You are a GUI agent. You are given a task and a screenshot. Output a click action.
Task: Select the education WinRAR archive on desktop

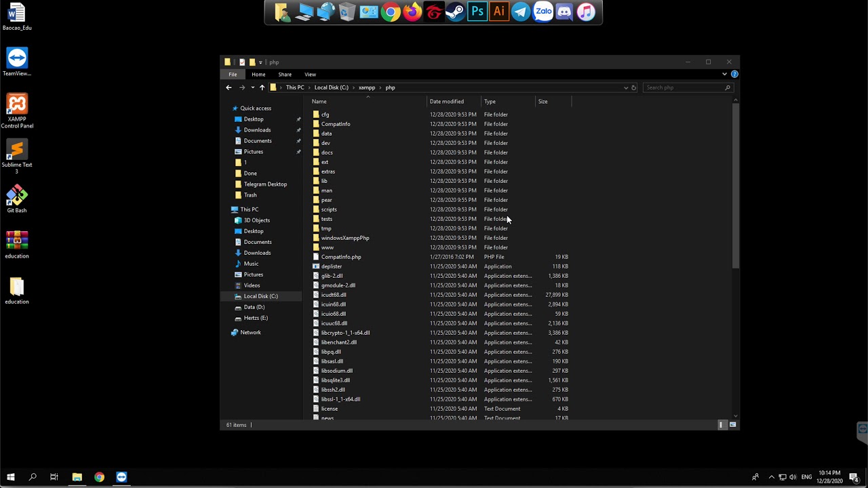click(17, 245)
